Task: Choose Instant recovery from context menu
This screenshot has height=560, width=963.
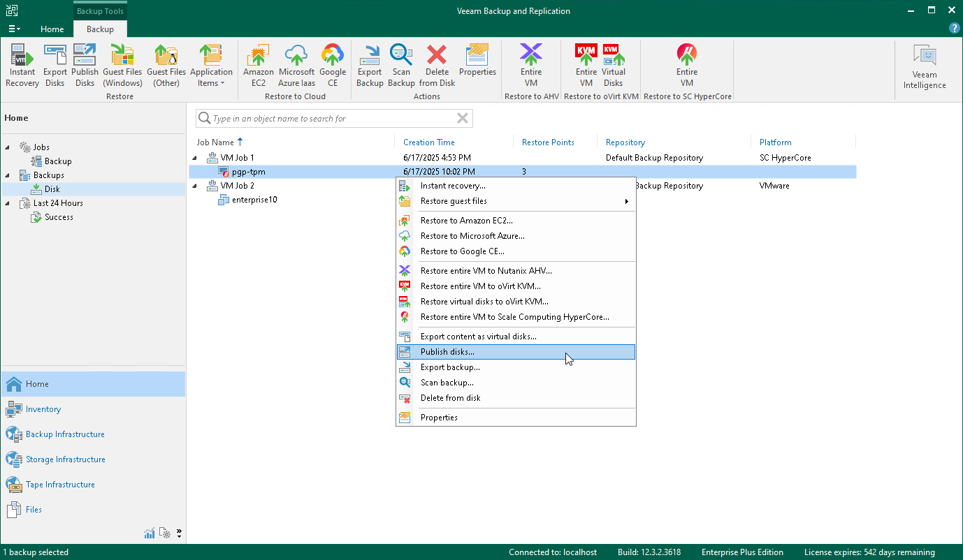Action: pyautogui.click(x=516, y=186)
